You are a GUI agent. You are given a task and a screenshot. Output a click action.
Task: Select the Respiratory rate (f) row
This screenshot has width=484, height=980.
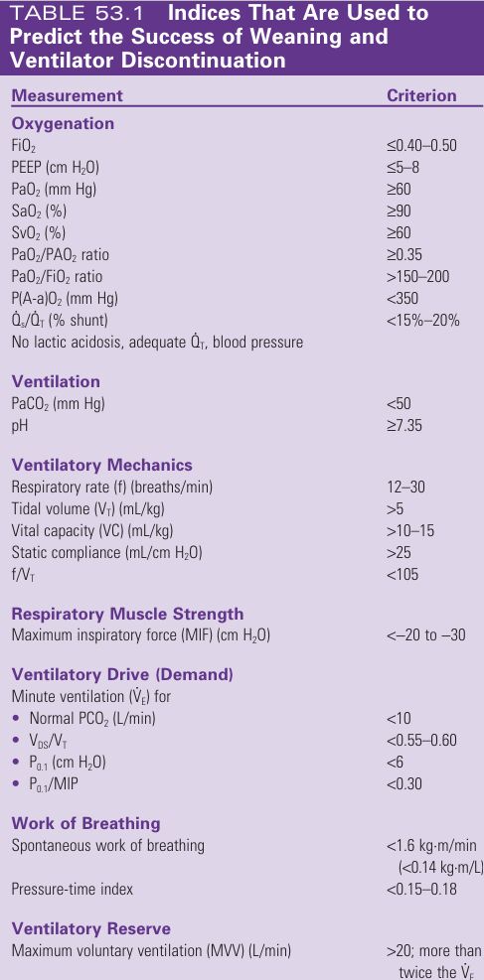242,488
